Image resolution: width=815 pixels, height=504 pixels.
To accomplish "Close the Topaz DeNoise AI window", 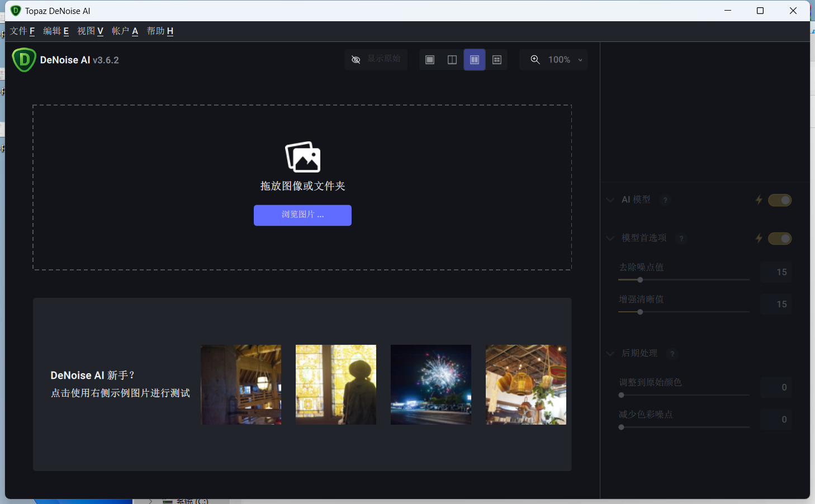I will [x=793, y=11].
